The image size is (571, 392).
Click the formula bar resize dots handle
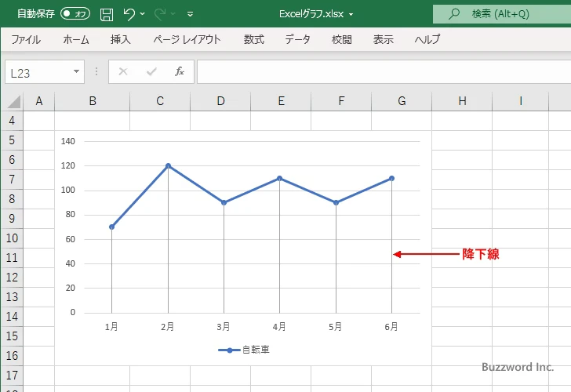(x=96, y=71)
